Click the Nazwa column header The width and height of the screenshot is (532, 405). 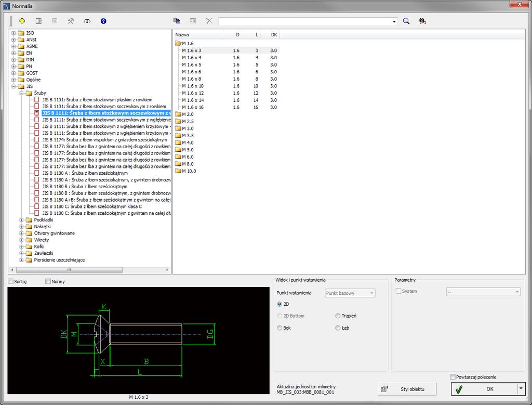198,35
